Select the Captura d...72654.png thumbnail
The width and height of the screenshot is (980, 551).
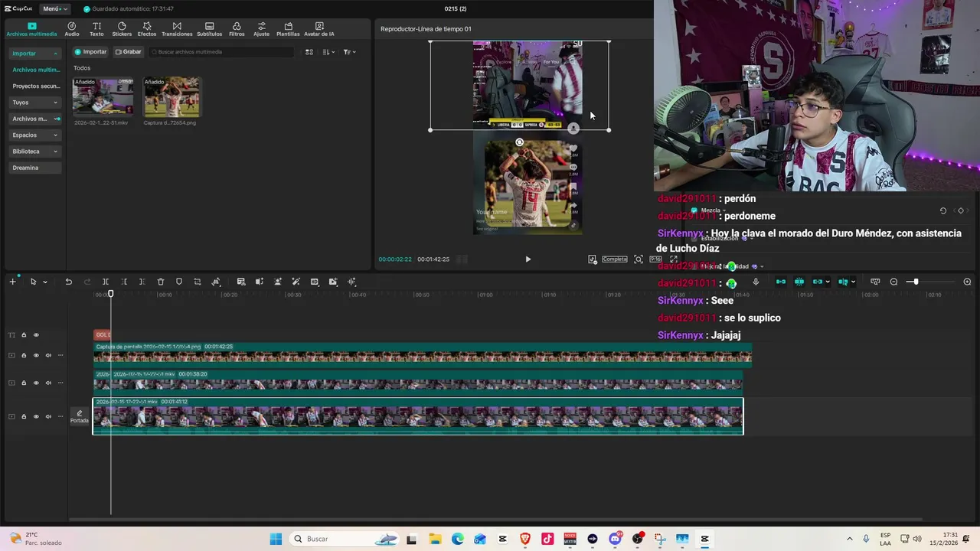coord(171,96)
